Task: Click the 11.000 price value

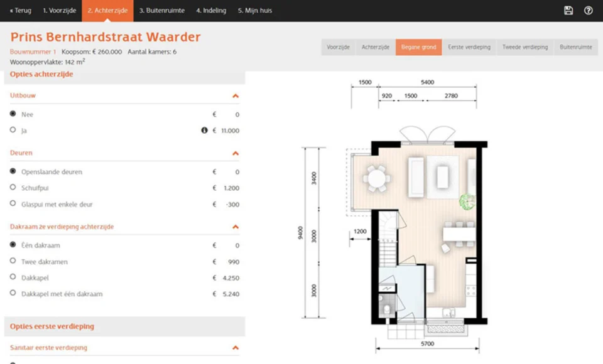Action: click(x=230, y=131)
